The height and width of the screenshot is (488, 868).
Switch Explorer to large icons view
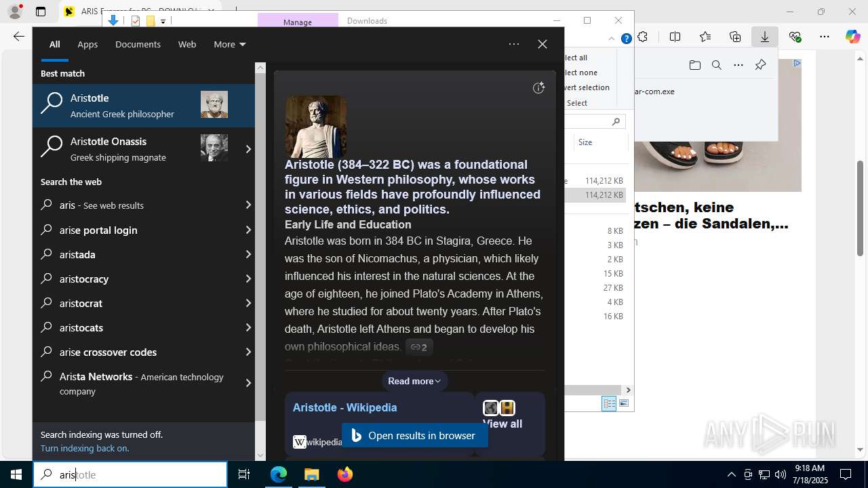pyautogui.click(x=624, y=403)
